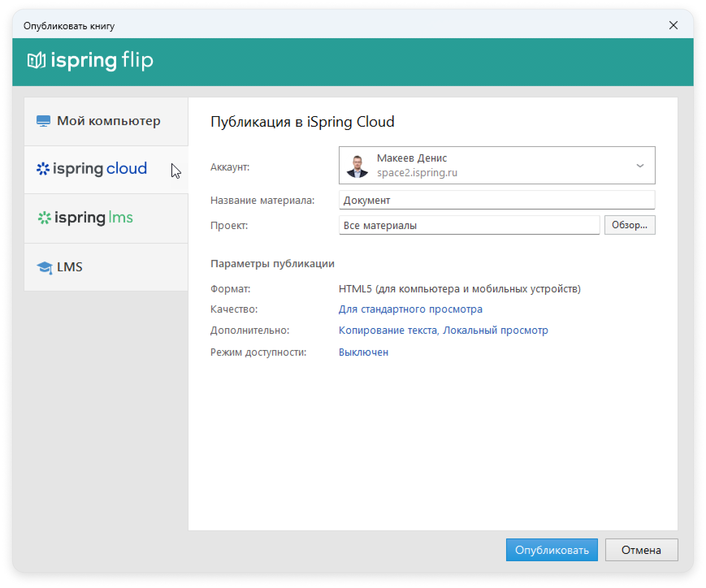Close the Опубликовать книгу dialog
This screenshot has height=588, width=706.
[673, 26]
